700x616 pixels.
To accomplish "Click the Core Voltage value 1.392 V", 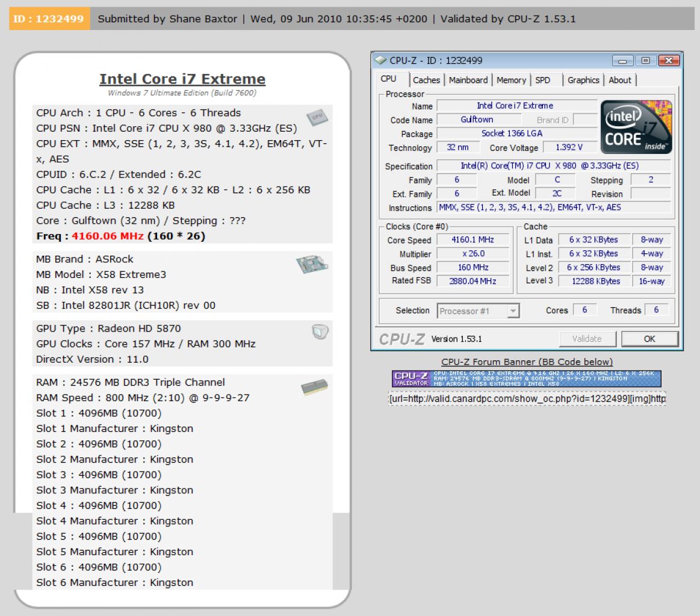I will click(x=569, y=147).
